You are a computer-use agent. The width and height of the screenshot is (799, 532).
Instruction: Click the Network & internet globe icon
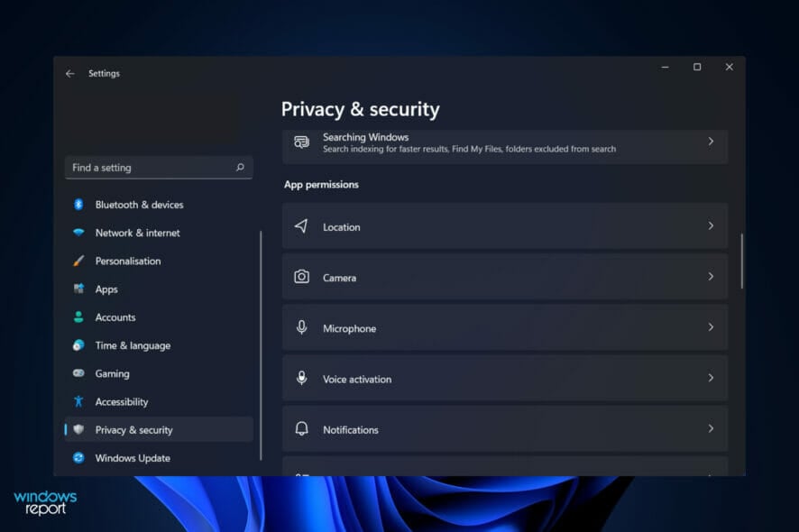(79, 233)
